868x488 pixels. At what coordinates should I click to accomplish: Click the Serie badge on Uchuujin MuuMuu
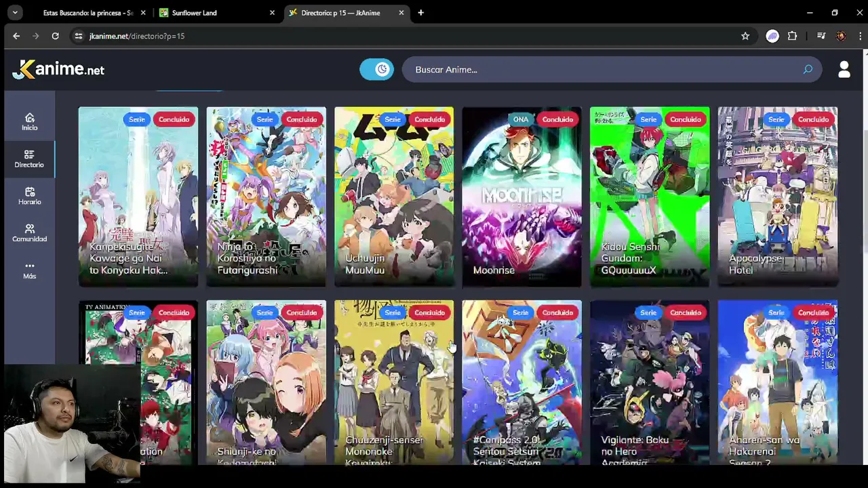pos(393,119)
